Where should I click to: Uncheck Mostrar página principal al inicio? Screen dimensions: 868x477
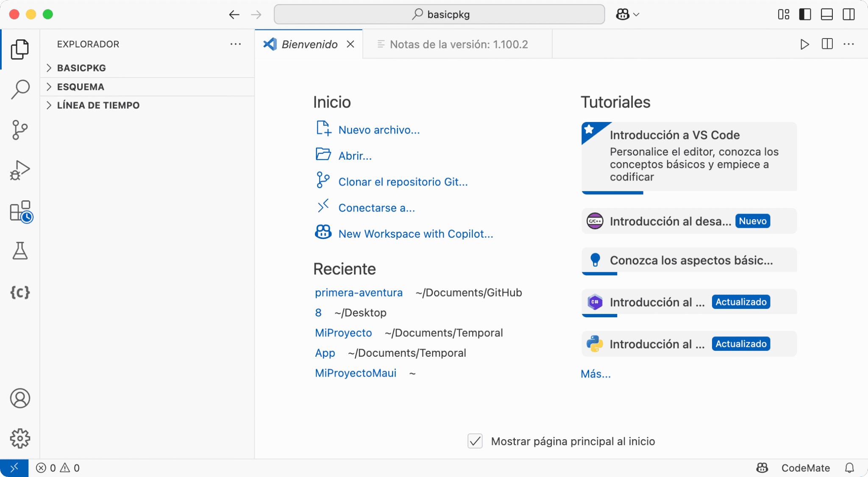point(475,441)
